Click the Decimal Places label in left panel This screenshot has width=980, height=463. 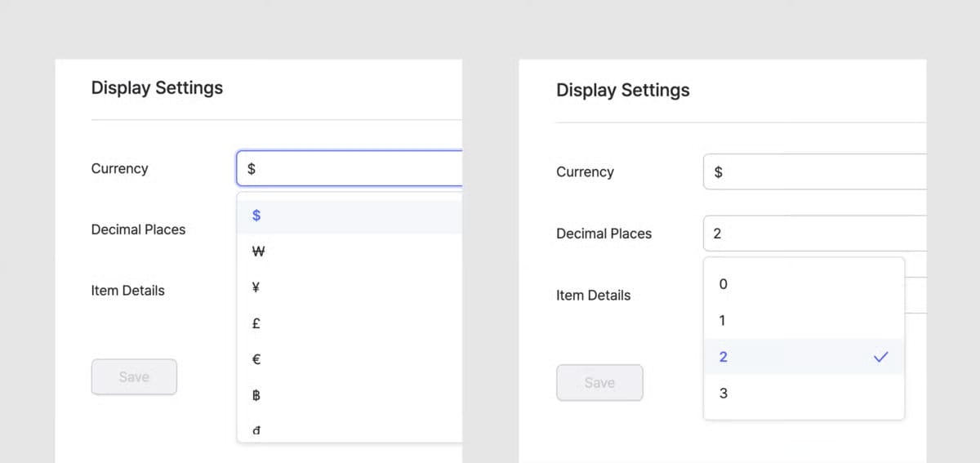138,229
